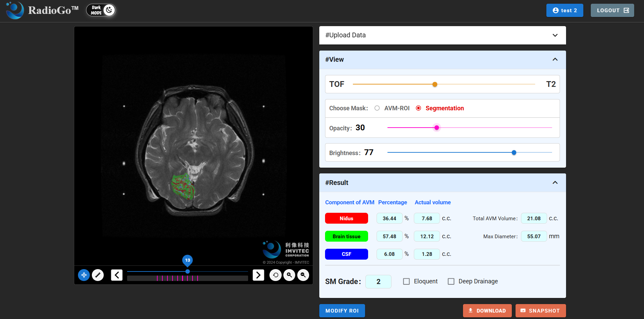Click the RadioGo logo icon
This screenshot has width=644, height=319.
click(x=15, y=10)
